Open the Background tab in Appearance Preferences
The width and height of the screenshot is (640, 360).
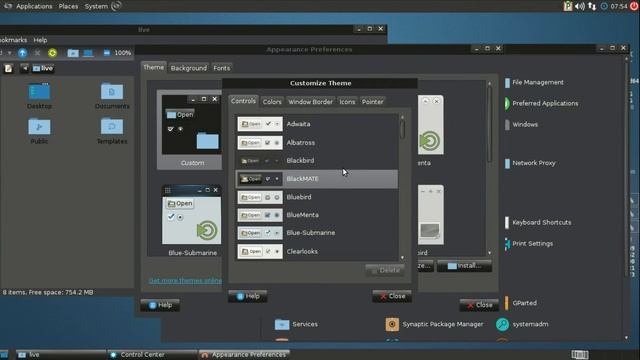pos(189,68)
